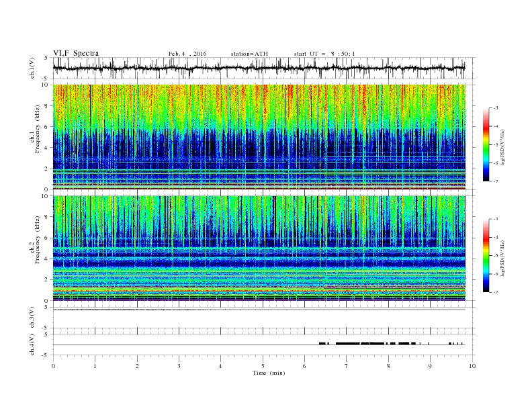This screenshot has width=532, height=411.
Task: Click time axis tick label "0"
Action: tap(53, 366)
